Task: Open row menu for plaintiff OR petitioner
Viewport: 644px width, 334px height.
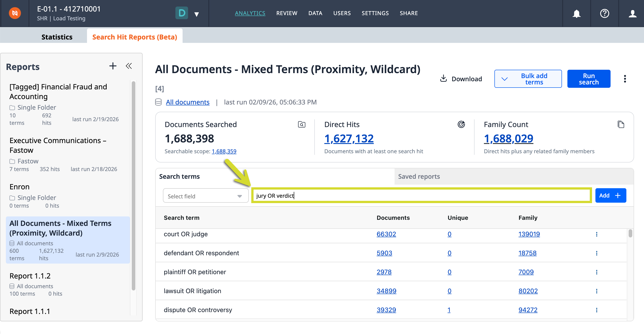Action: pos(597,272)
